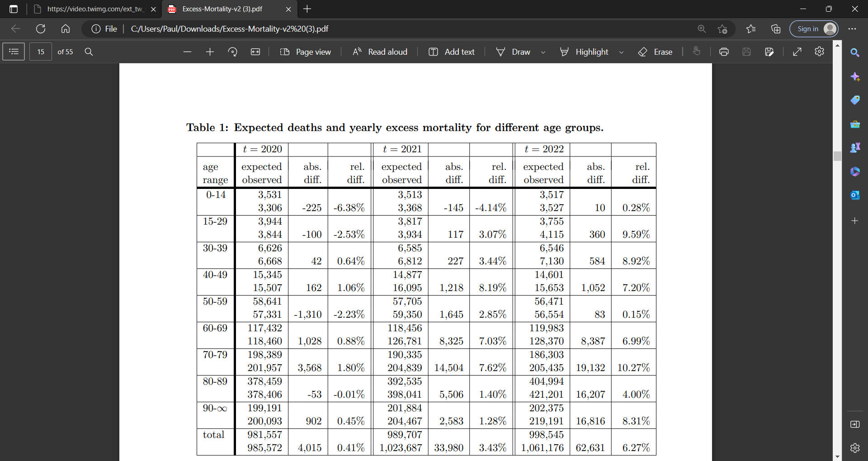This screenshot has width=868, height=461.
Task: Toggle the touch writing hand icon
Action: coord(697,51)
